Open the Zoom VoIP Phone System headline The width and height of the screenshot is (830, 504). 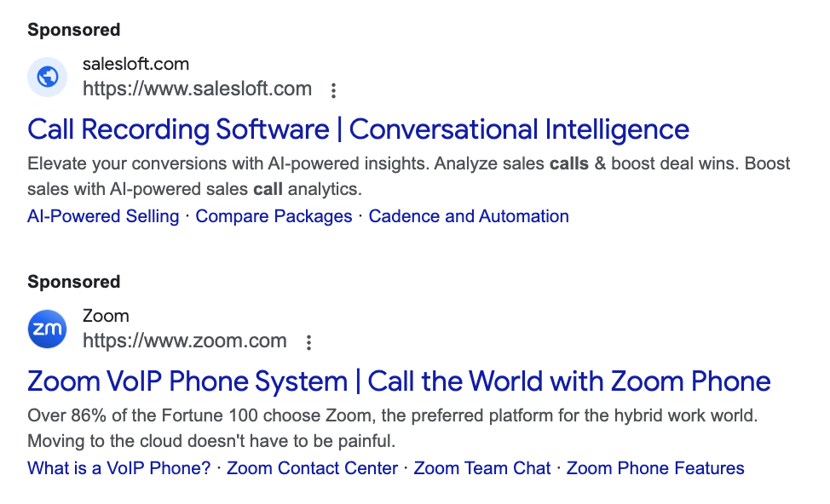(x=399, y=381)
